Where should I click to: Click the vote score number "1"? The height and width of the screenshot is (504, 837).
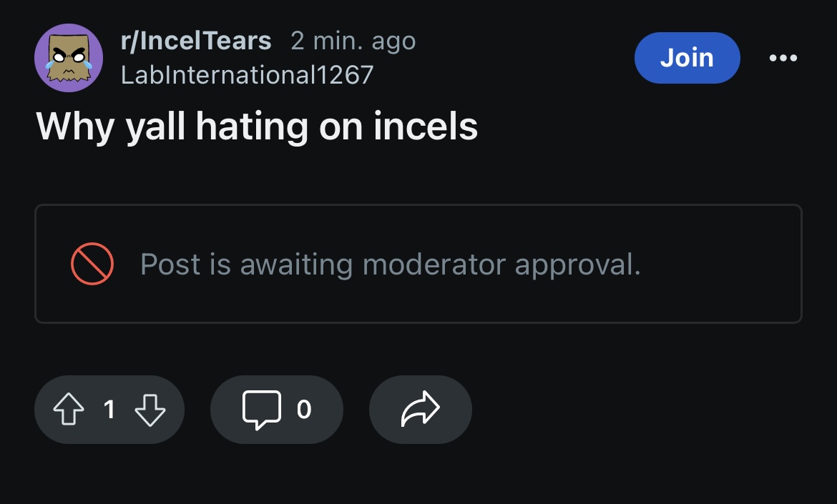coord(109,410)
